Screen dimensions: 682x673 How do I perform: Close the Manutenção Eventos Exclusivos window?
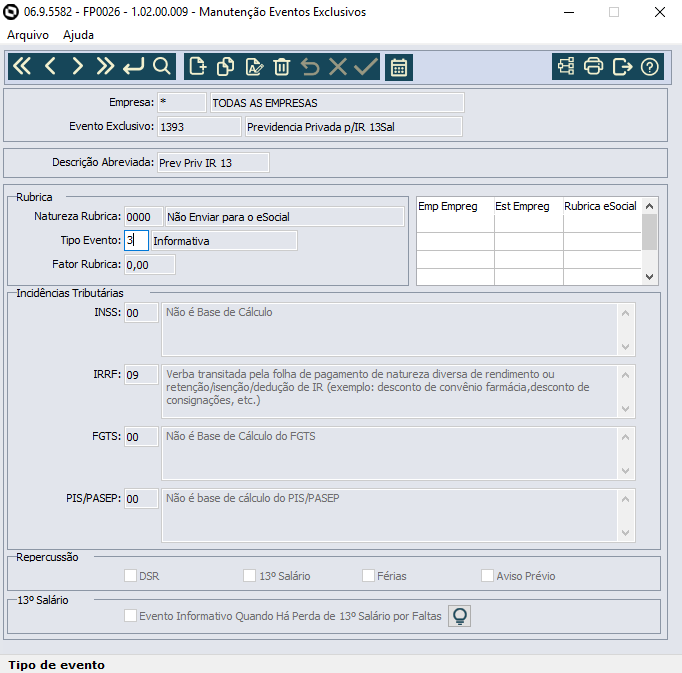660,12
